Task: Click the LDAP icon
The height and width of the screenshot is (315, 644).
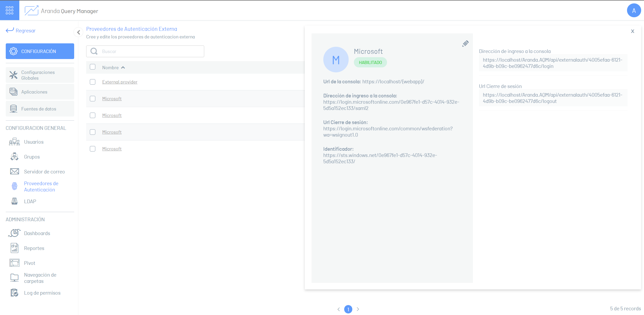Action: (x=14, y=201)
